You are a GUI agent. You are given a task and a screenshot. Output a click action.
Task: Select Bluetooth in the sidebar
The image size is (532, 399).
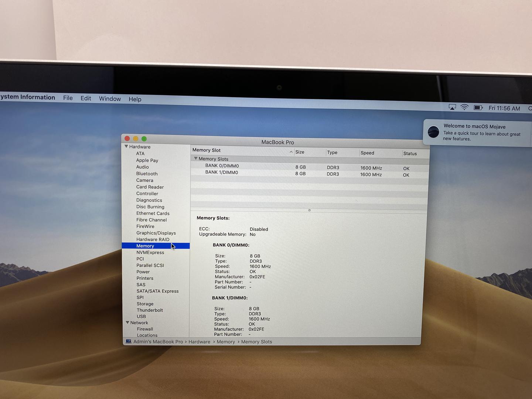click(x=147, y=173)
